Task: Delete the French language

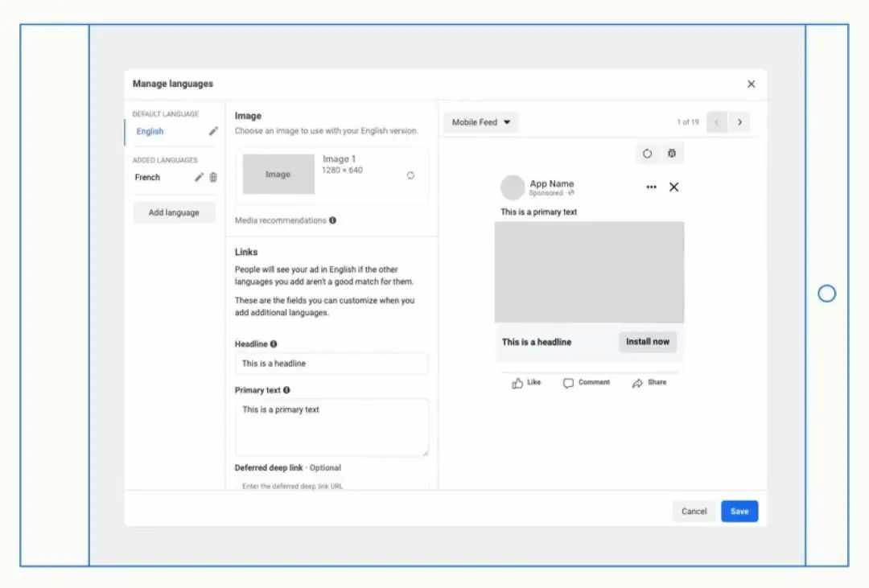Action: pos(213,177)
